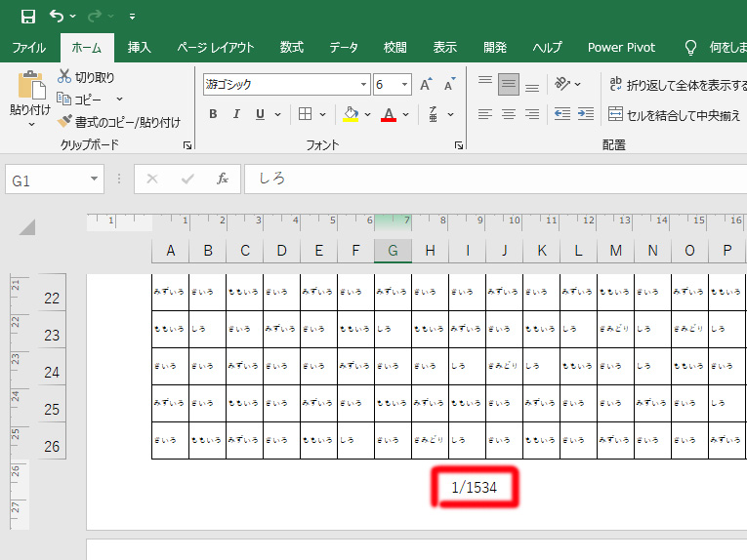This screenshot has width=747, height=560.
Task: Expand the font size dropdown
Action: coord(405,85)
